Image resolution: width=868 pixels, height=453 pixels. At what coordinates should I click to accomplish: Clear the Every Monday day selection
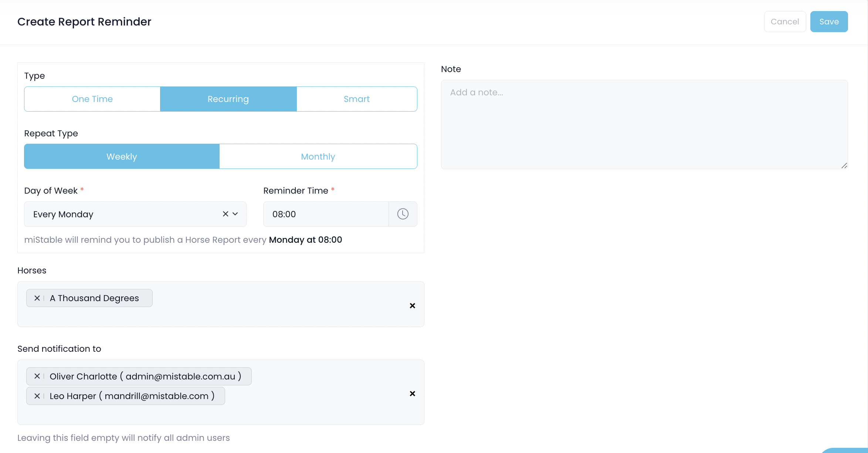(x=226, y=214)
